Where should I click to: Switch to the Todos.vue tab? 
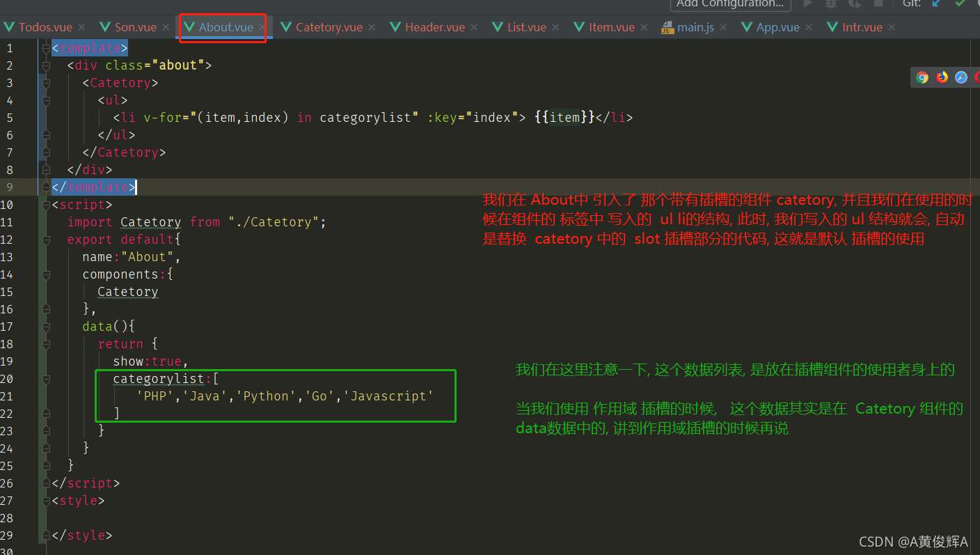tap(45, 27)
